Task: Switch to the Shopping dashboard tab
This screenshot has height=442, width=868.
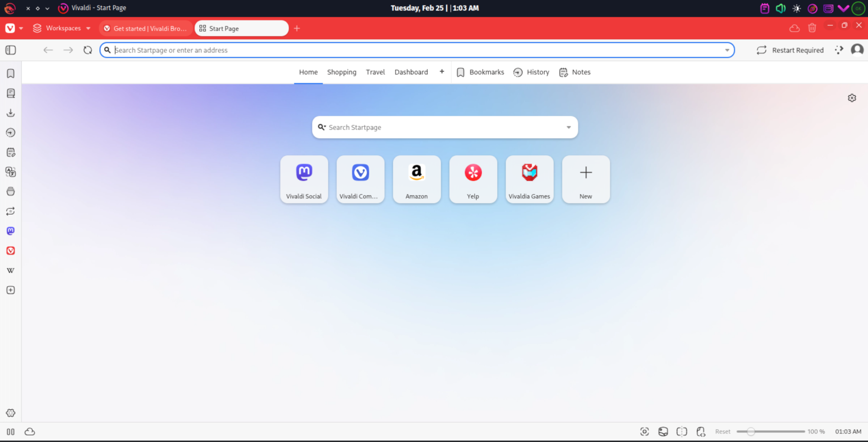Action: click(342, 72)
